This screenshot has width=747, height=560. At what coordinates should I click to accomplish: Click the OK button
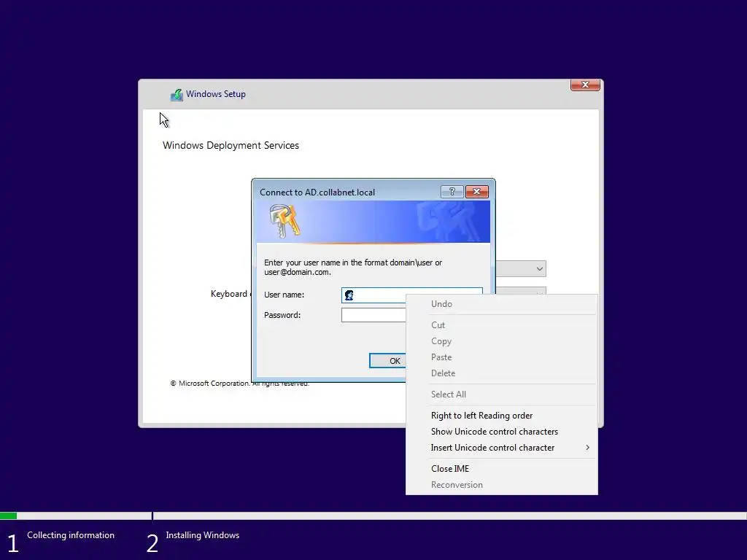pyautogui.click(x=388, y=360)
